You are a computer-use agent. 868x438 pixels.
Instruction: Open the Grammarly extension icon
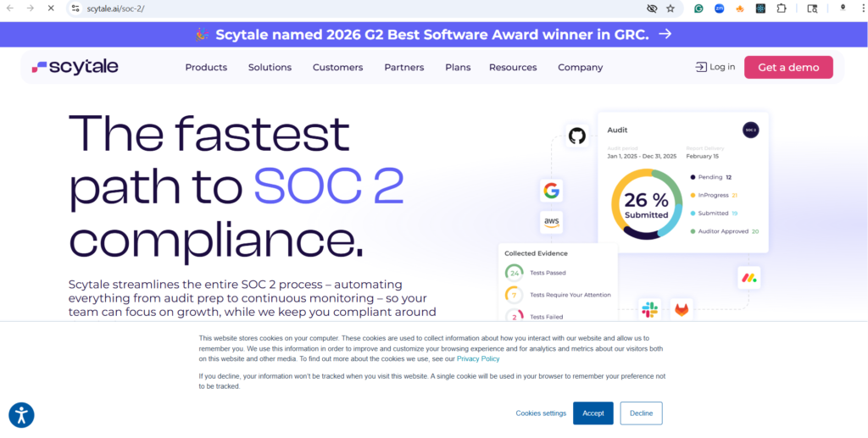click(x=698, y=8)
